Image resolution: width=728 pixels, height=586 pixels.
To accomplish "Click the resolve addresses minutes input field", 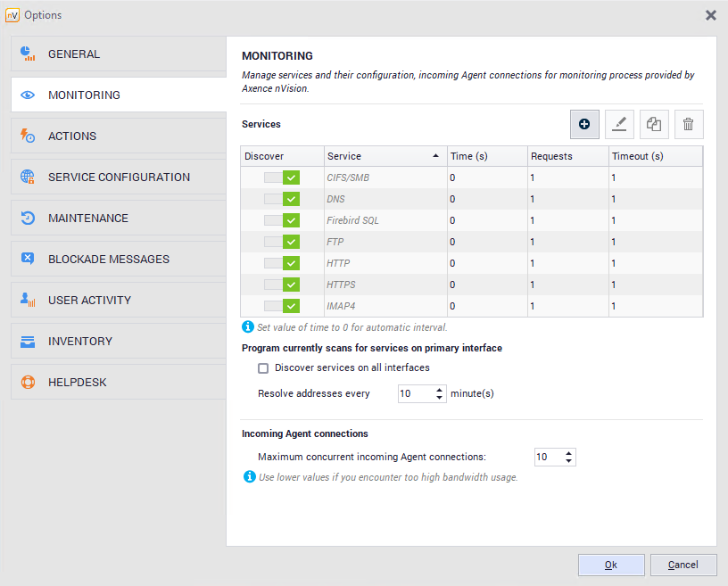I will (415, 393).
